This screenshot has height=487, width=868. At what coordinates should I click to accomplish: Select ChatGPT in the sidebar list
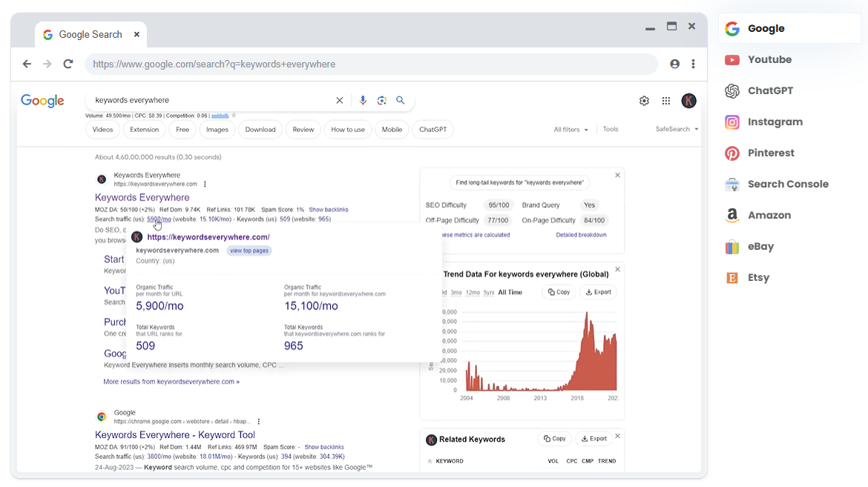(789, 90)
